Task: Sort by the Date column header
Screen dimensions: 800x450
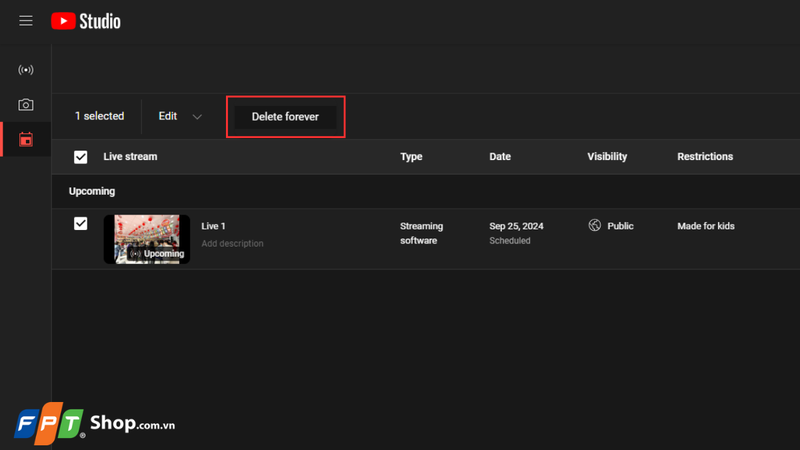Action: (500, 157)
